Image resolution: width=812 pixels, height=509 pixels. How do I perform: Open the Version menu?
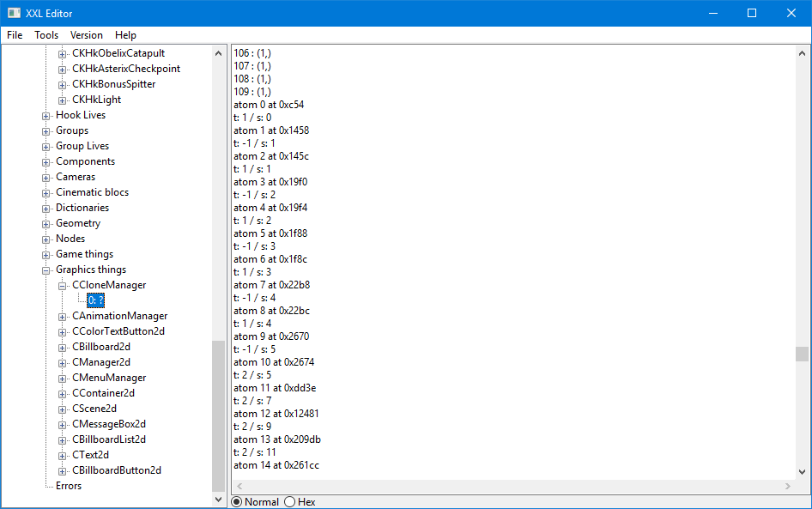[x=87, y=35]
